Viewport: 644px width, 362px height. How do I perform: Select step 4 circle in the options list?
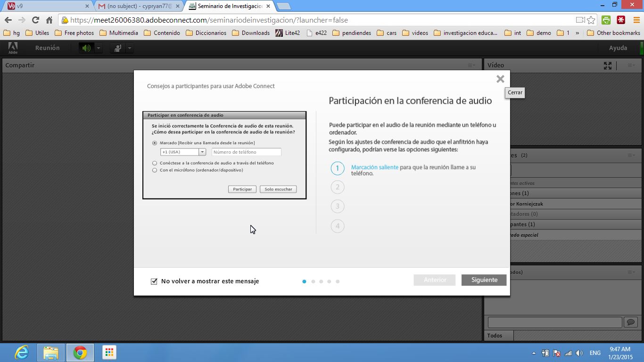point(338,226)
